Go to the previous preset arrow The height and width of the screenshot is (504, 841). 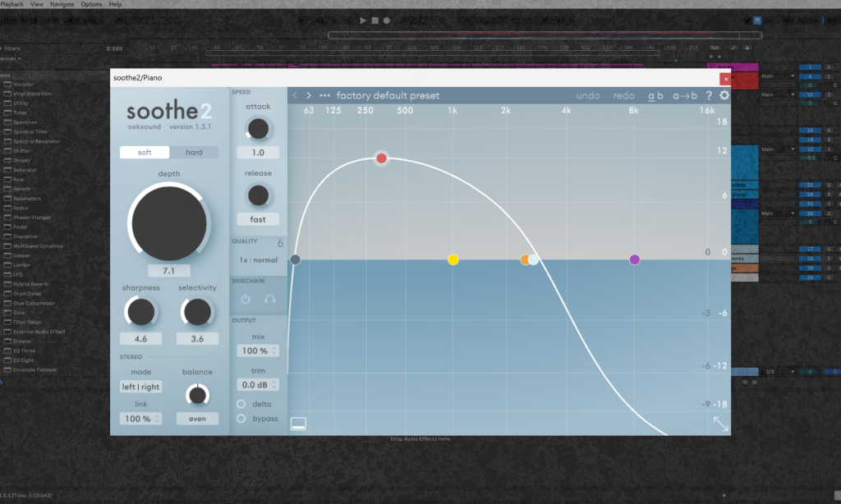(x=296, y=95)
